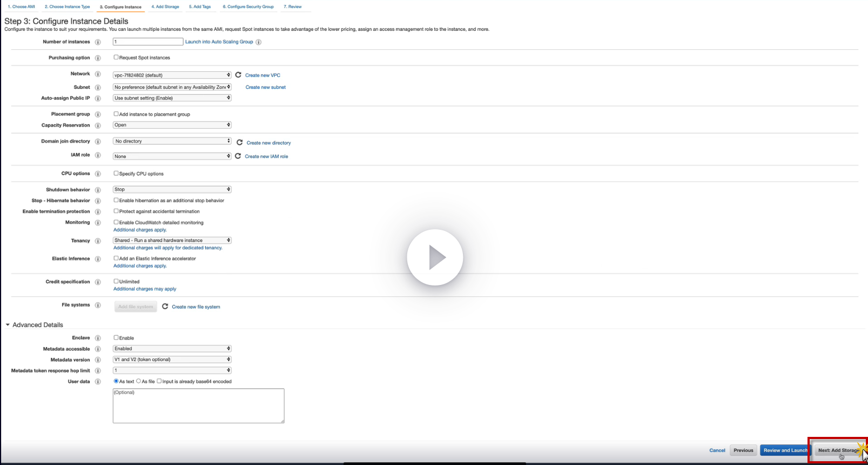Switch to the 4. Add Storage tab
The width and height of the screenshot is (868, 465).
[165, 6]
